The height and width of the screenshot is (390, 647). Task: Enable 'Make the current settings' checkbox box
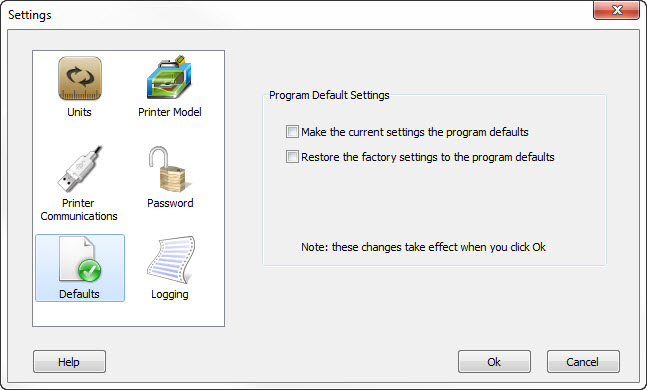click(x=292, y=132)
